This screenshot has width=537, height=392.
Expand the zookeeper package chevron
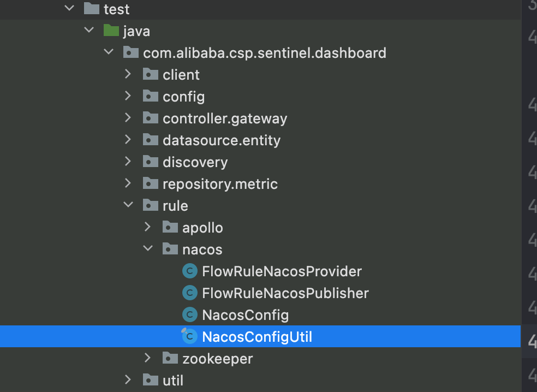coord(147,358)
